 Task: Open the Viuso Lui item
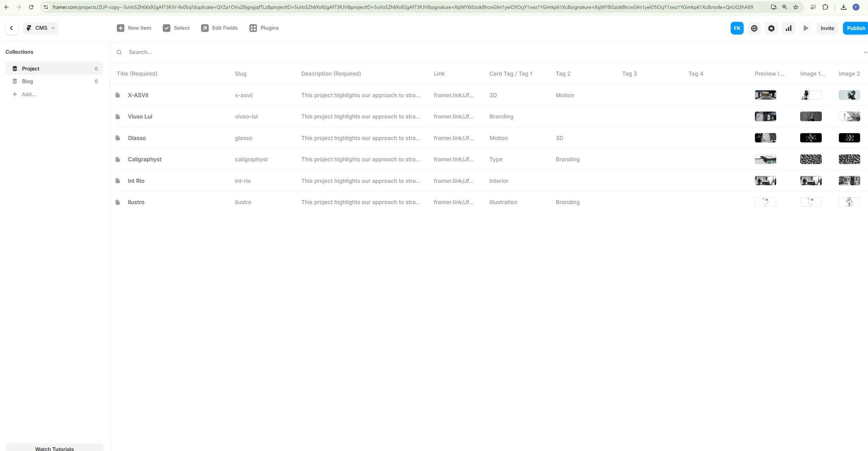coord(140,117)
